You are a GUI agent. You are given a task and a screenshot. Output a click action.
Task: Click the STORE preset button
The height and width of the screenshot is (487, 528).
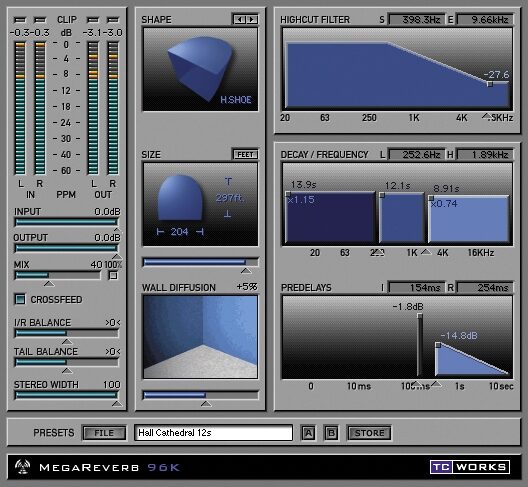[x=369, y=433]
